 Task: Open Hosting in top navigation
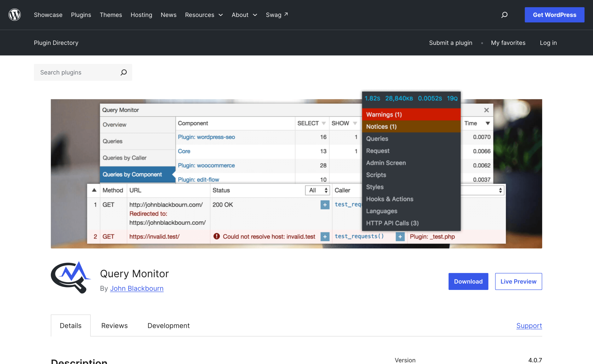[x=142, y=15]
